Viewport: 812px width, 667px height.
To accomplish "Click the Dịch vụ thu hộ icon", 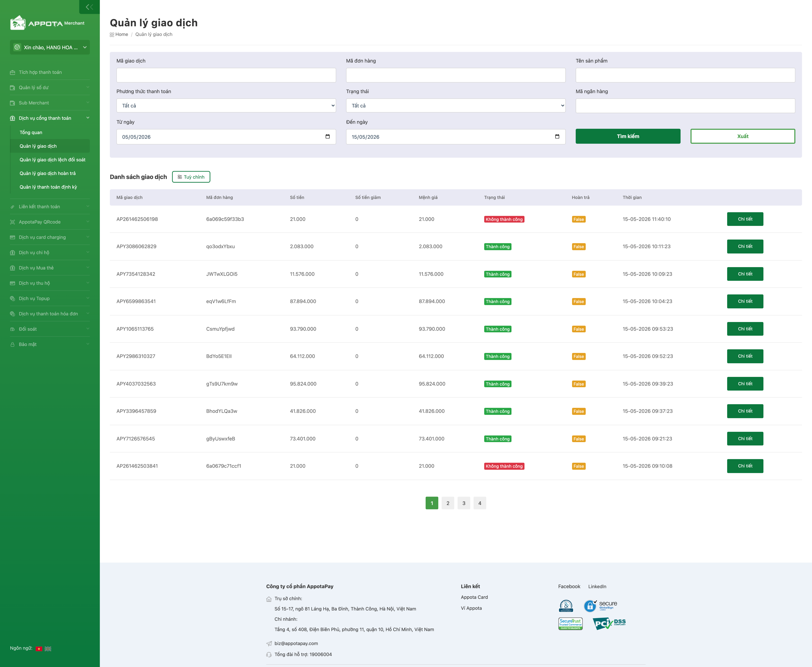I will pos(12,283).
